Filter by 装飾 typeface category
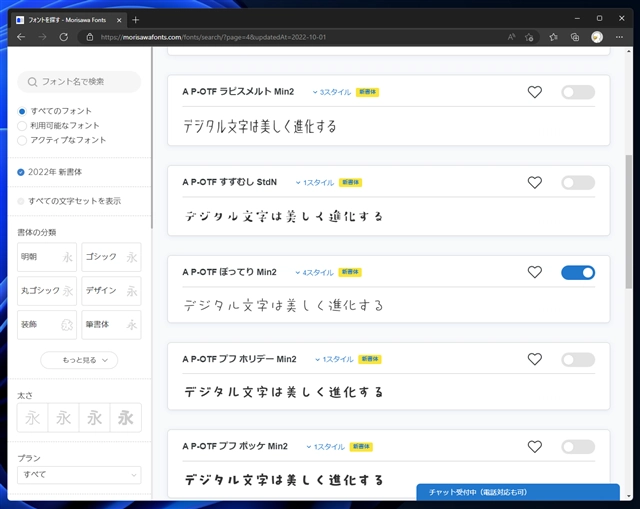The image size is (640, 509). [x=47, y=325]
